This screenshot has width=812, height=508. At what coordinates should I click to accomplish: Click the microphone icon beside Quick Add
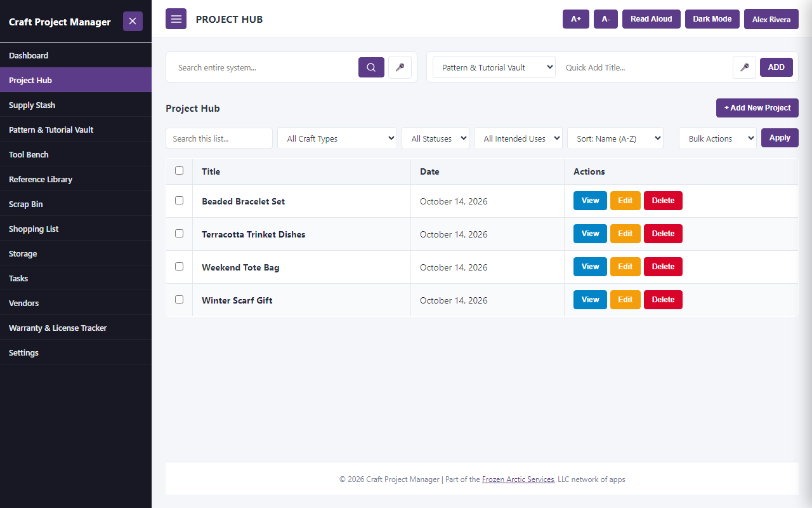click(744, 67)
